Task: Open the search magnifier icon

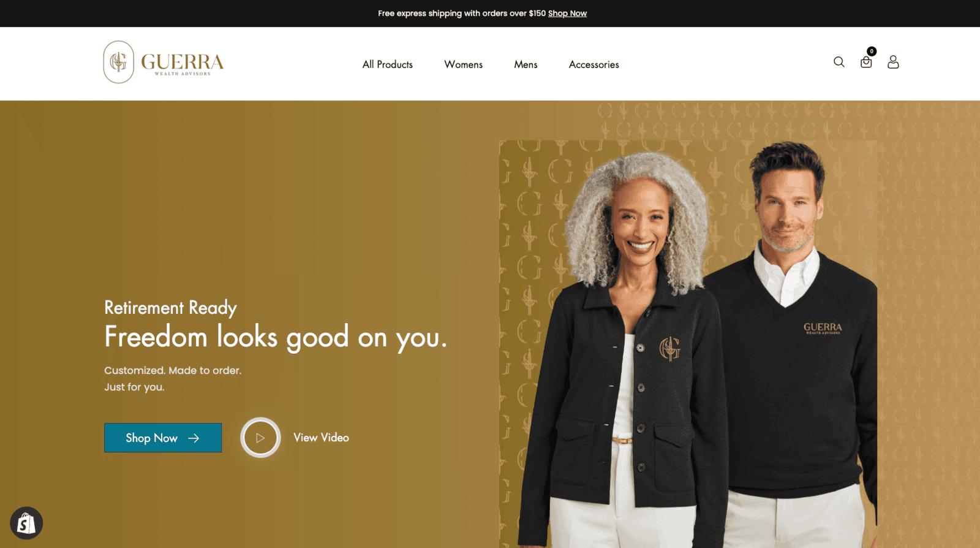Action: [x=839, y=62]
